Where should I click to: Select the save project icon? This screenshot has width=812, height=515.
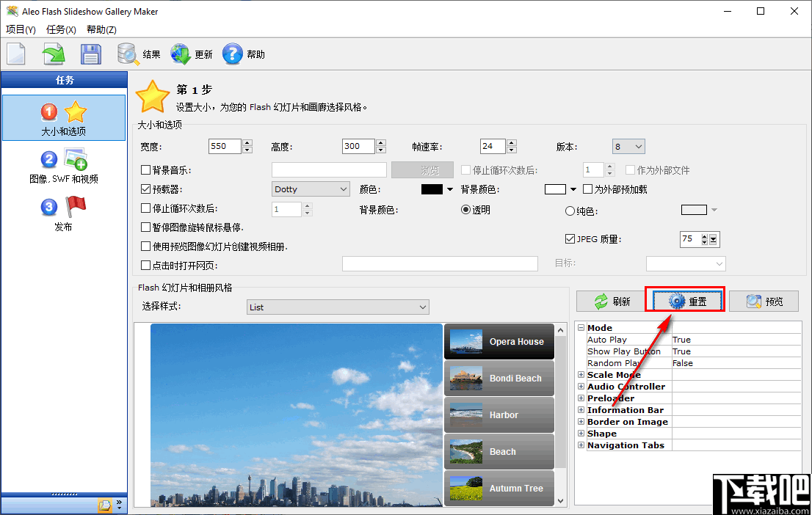coord(90,54)
